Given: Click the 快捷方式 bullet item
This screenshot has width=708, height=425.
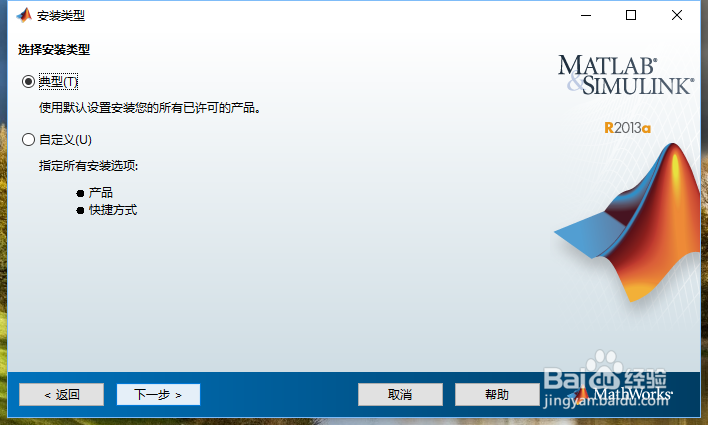Looking at the screenshot, I should (113, 210).
